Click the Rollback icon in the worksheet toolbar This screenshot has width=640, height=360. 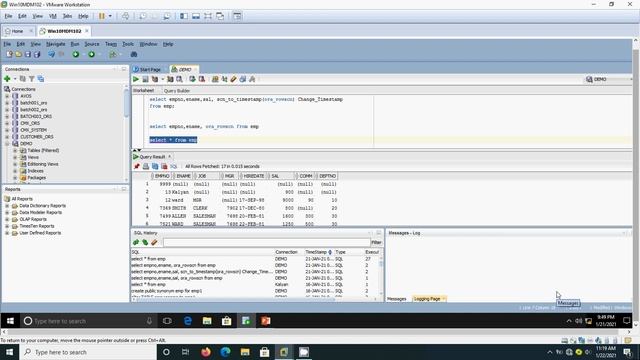202,79
